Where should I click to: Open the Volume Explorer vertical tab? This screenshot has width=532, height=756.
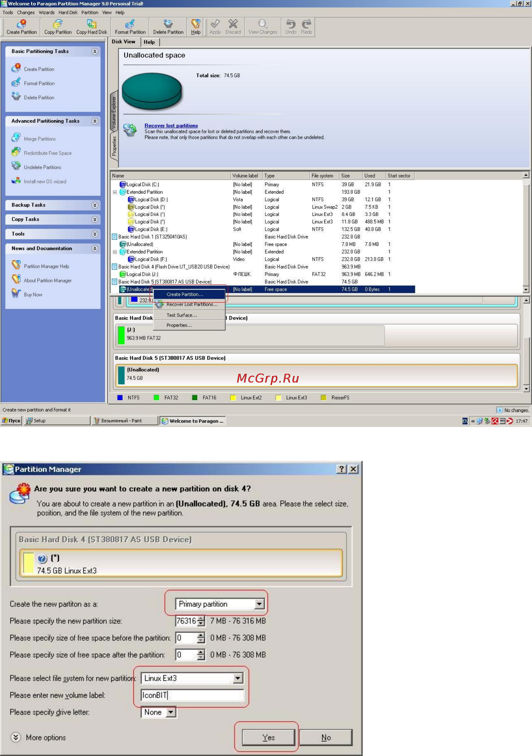[114, 112]
